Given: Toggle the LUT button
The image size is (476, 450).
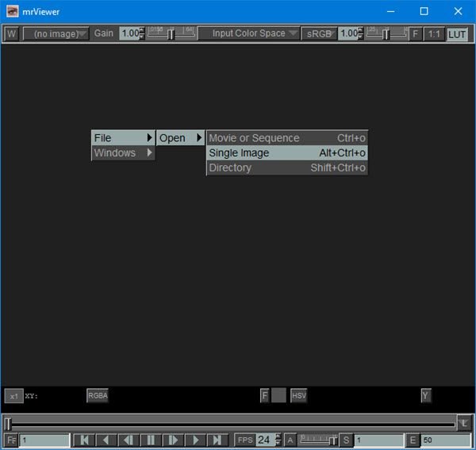Looking at the screenshot, I should [457, 33].
